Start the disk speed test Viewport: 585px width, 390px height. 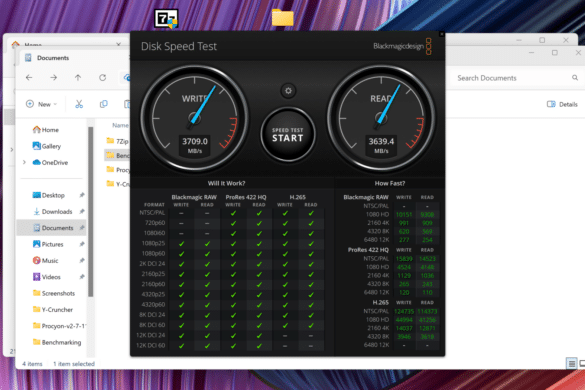coord(288,135)
